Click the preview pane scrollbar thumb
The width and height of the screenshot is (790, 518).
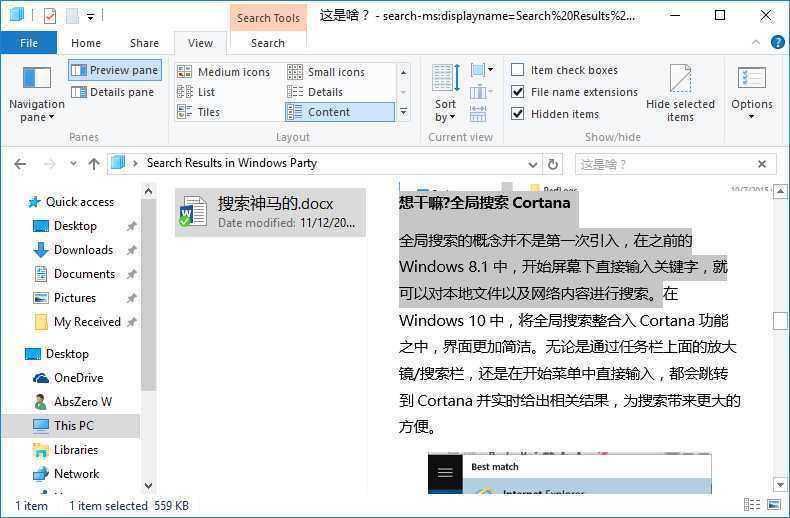pyautogui.click(x=780, y=320)
